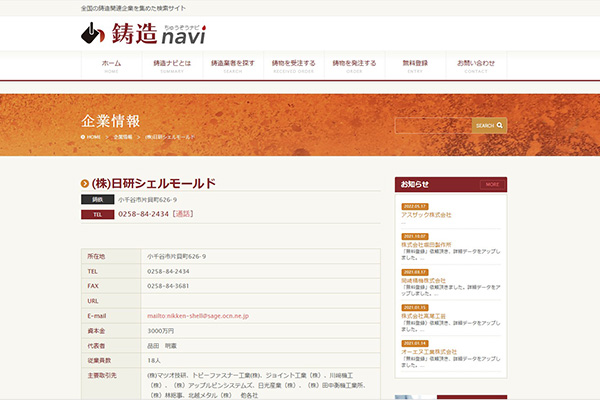Open アスザック株式会社 news link

[426, 215]
